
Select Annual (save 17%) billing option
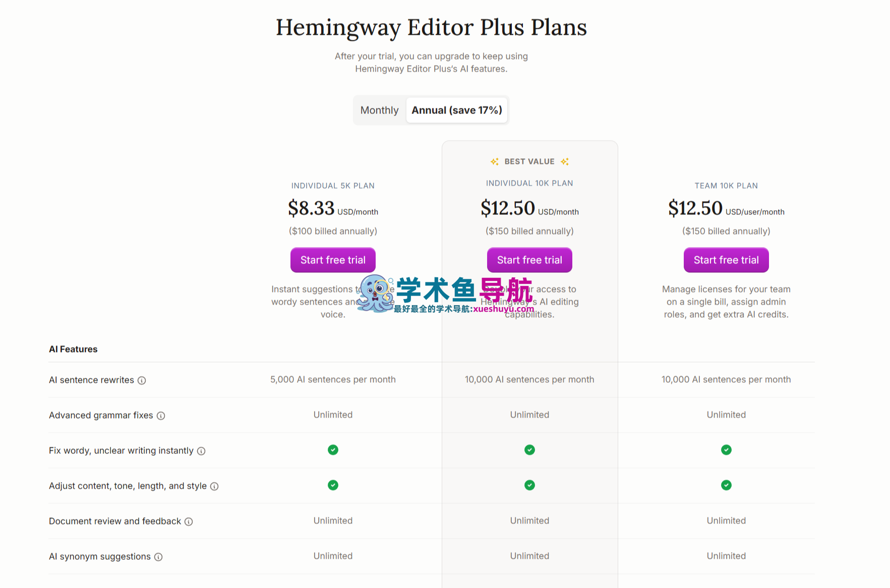point(456,110)
